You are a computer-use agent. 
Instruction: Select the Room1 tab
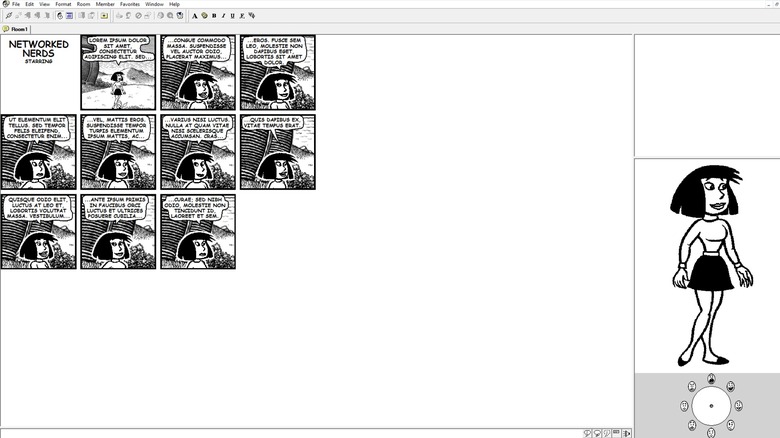point(16,29)
